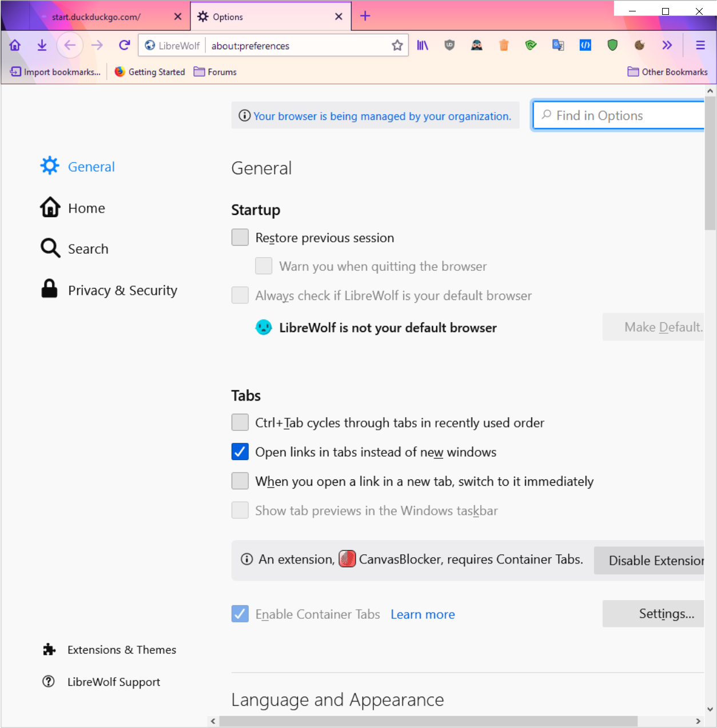717x728 pixels.
Task: Close the Options tab
Action: (x=338, y=17)
